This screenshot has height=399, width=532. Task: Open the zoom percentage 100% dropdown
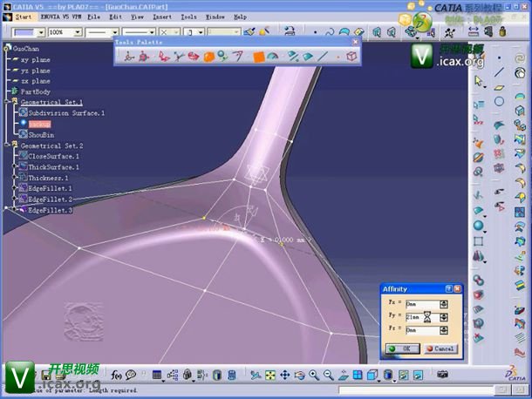pos(78,32)
